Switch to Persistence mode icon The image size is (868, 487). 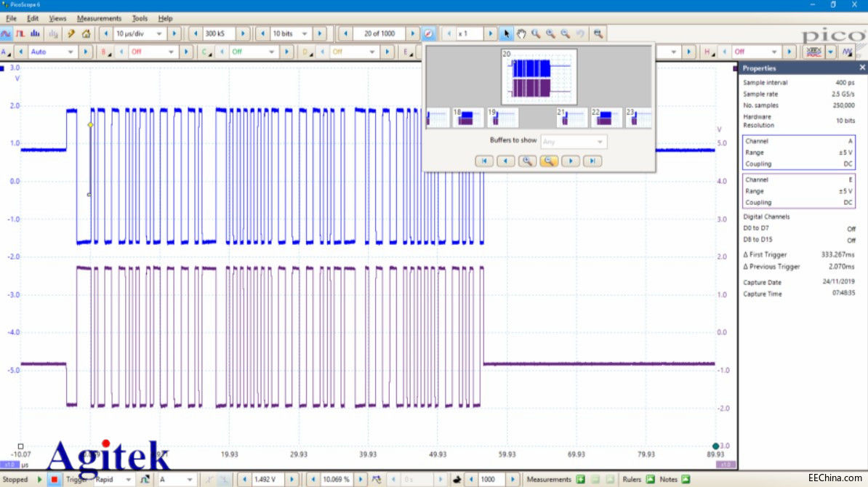point(20,33)
